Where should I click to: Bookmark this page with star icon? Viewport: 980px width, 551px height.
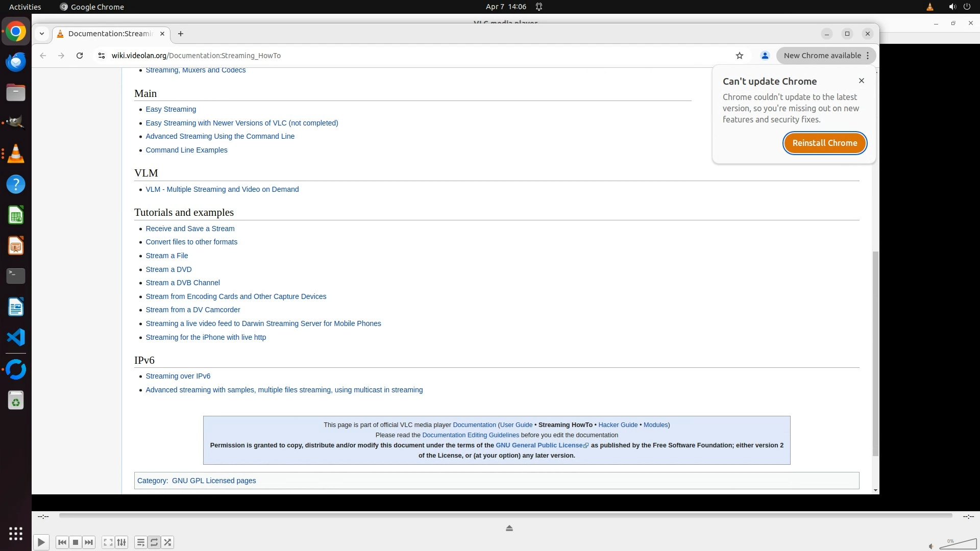[x=740, y=56]
